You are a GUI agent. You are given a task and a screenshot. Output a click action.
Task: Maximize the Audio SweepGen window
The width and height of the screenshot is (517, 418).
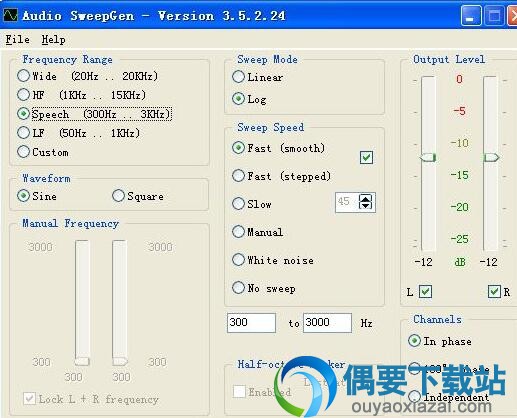(x=494, y=16)
